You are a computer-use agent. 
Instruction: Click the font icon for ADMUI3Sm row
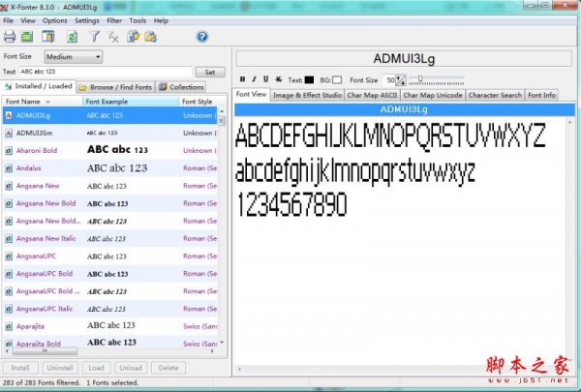[9, 133]
